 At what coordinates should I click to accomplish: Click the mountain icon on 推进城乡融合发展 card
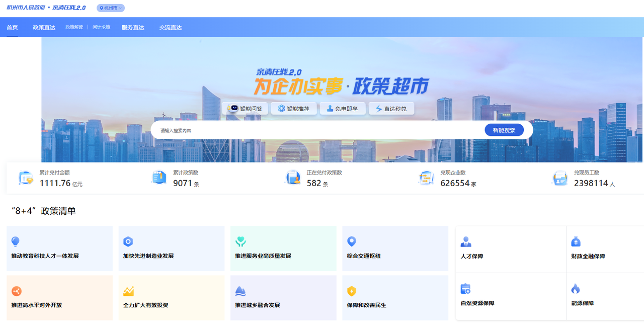pos(240,291)
